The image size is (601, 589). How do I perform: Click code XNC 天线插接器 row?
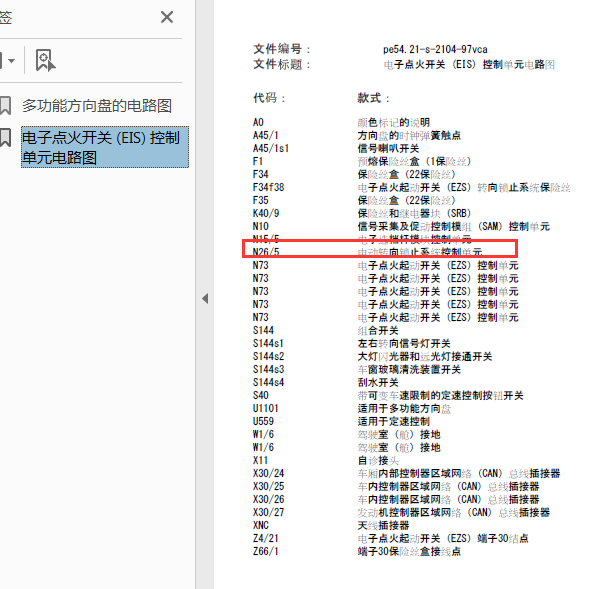tap(331, 526)
